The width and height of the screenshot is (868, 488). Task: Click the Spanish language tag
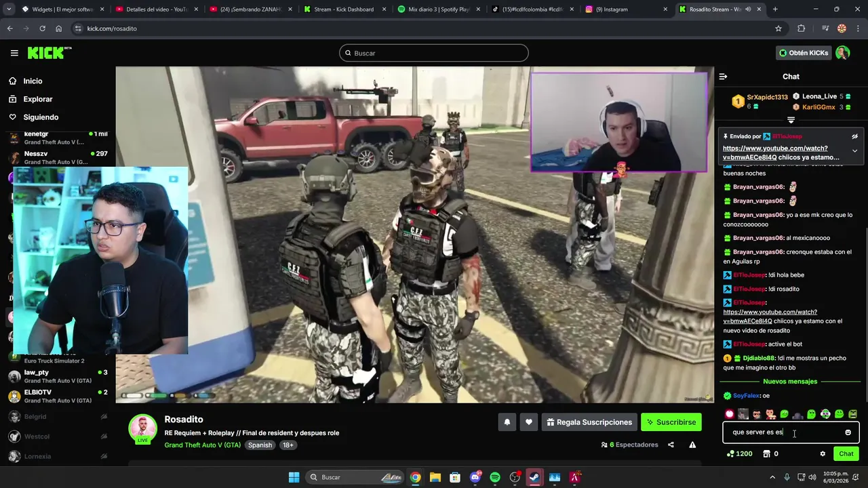point(260,445)
